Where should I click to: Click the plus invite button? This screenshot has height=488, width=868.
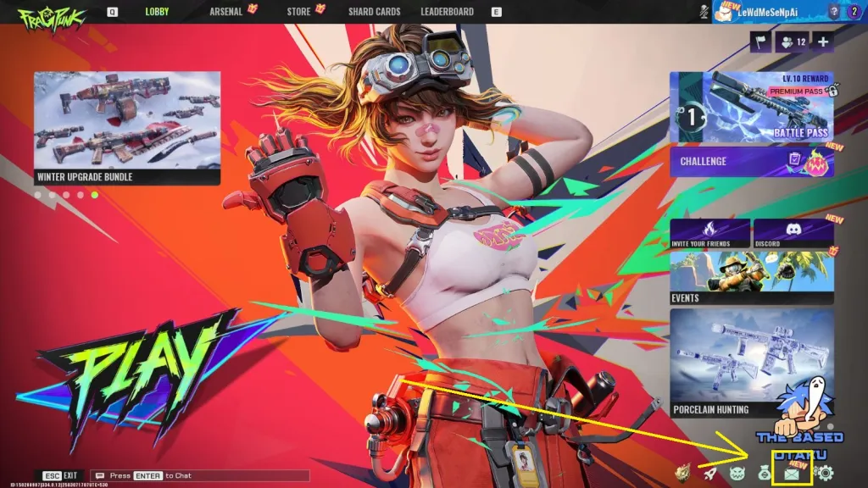823,42
